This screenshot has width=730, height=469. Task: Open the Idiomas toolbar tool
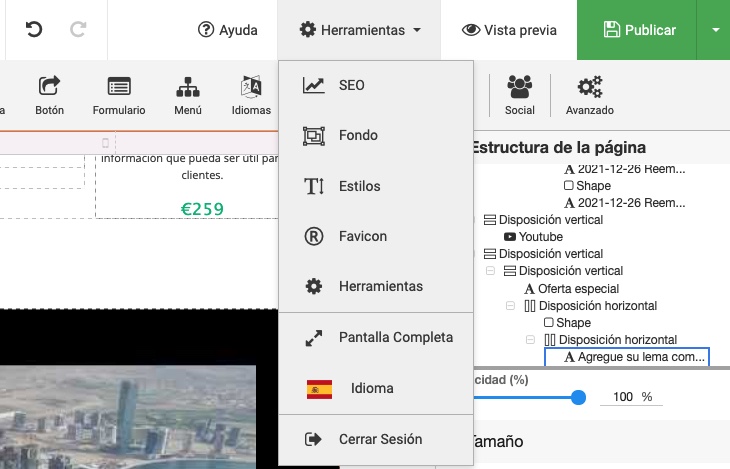click(251, 96)
